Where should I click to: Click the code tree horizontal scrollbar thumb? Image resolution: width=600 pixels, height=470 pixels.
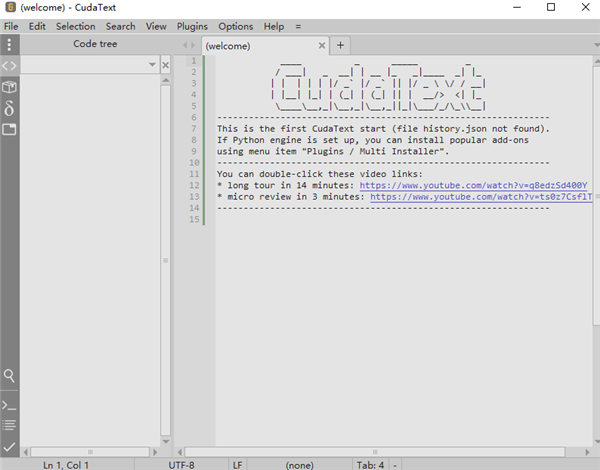(x=90, y=452)
